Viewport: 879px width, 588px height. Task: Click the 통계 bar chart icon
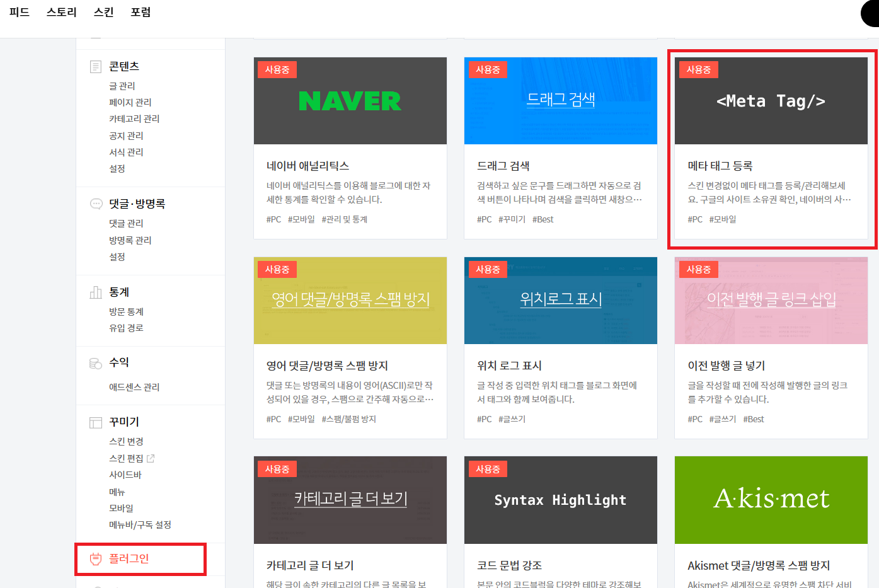(96, 292)
